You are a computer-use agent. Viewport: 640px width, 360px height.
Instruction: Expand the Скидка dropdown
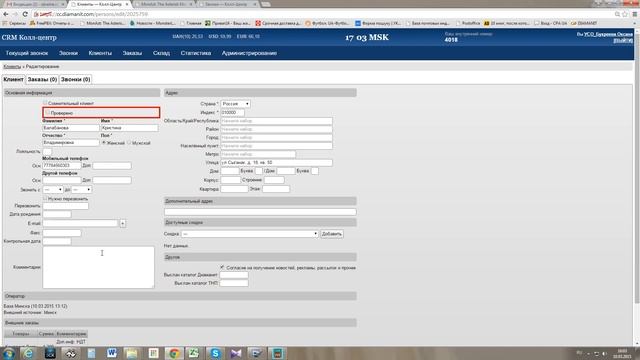[x=249, y=234]
